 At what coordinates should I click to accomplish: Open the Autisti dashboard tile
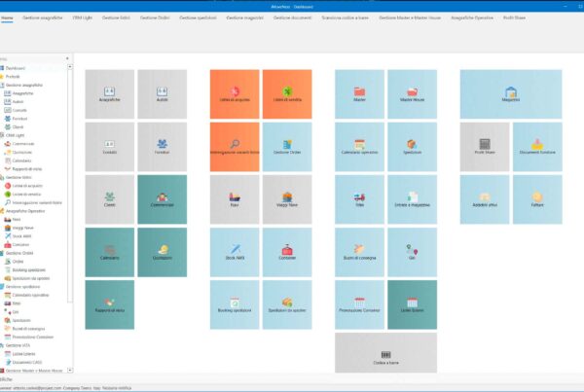click(x=162, y=94)
